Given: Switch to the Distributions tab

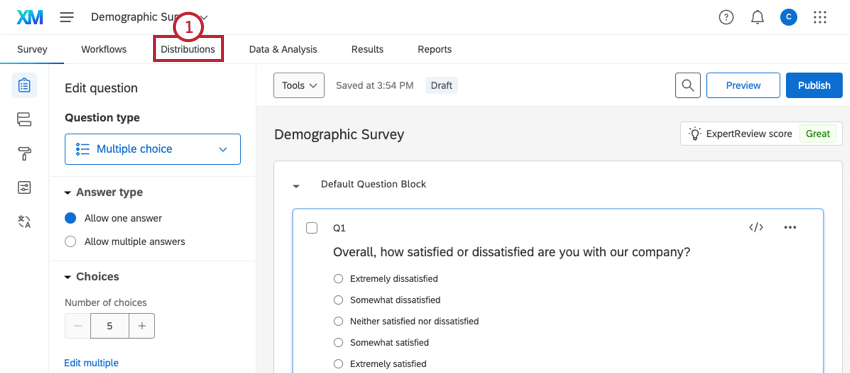Looking at the screenshot, I should click(x=188, y=49).
